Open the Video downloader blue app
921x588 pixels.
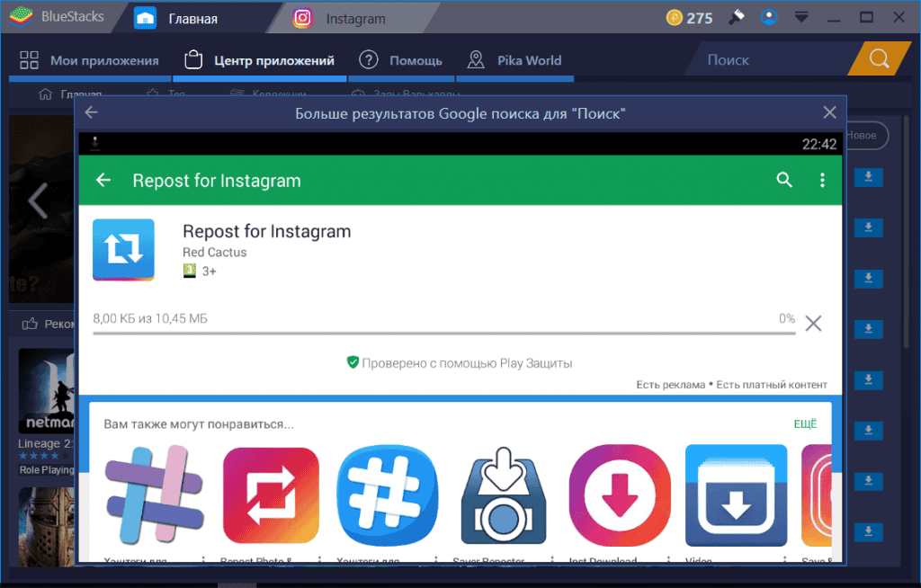coord(736,494)
